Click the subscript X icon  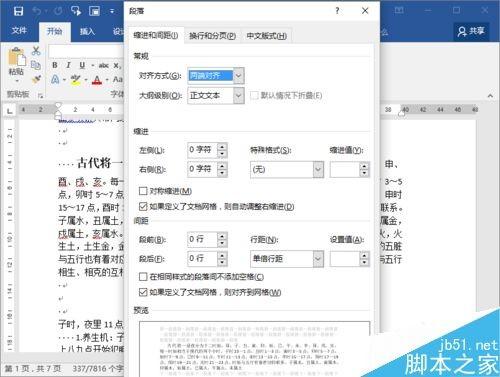(117, 65)
